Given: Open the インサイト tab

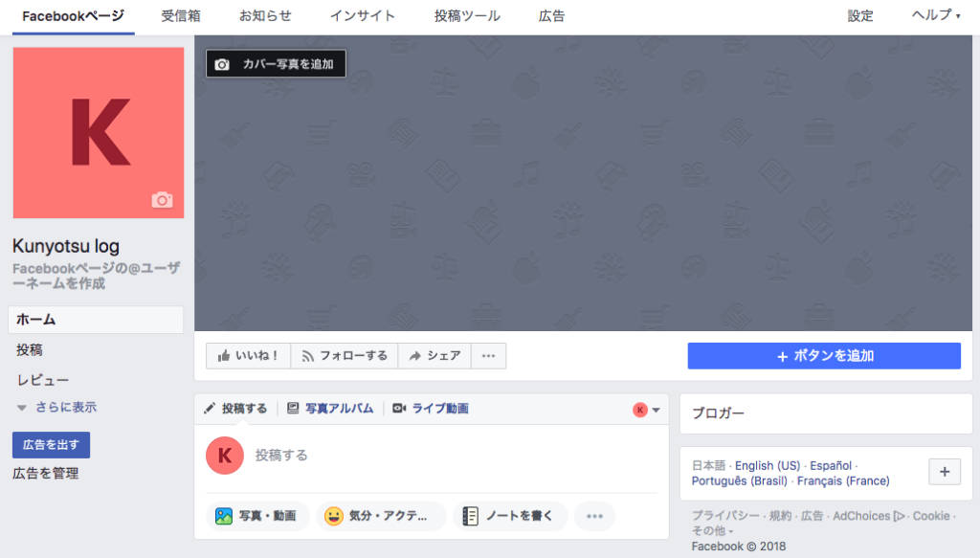Looking at the screenshot, I should tap(363, 16).
